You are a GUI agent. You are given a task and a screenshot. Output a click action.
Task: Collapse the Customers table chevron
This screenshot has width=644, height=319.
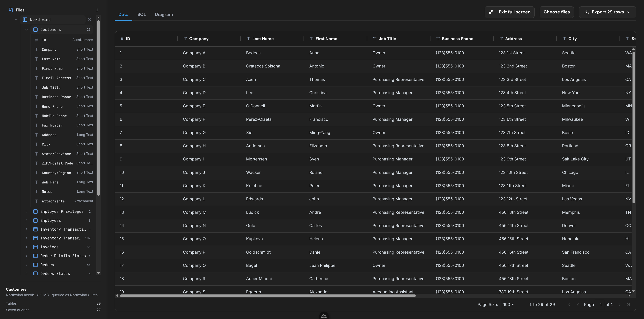click(x=26, y=30)
